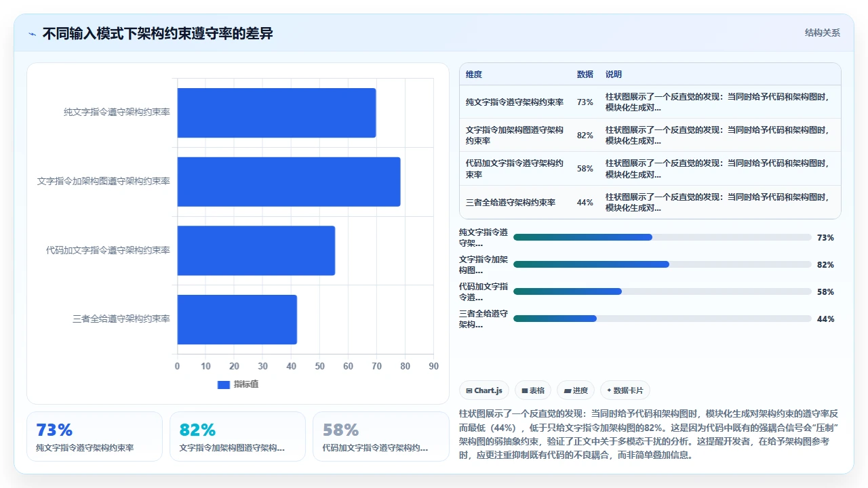Click the 数据卡片 tag button
The width and height of the screenshot is (868, 488).
coord(625,390)
